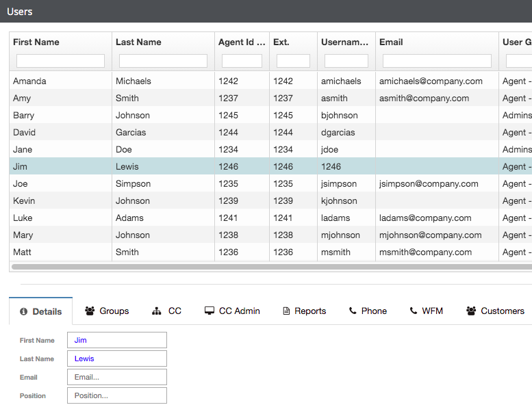Click the Position details input field

click(117, 395)
